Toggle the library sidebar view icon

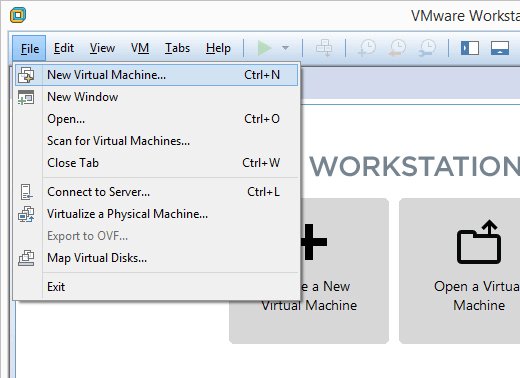(470, 48)
